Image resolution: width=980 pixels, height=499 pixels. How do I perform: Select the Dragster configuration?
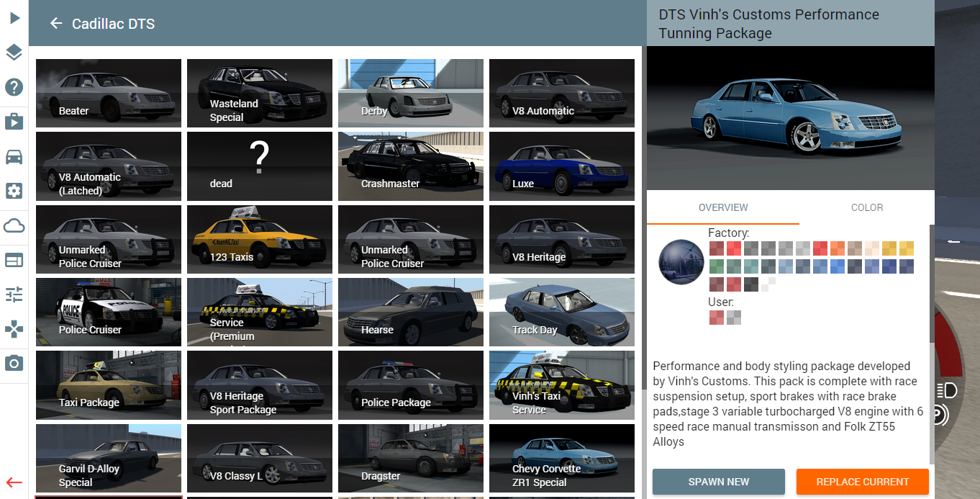(x=411, y=458)
